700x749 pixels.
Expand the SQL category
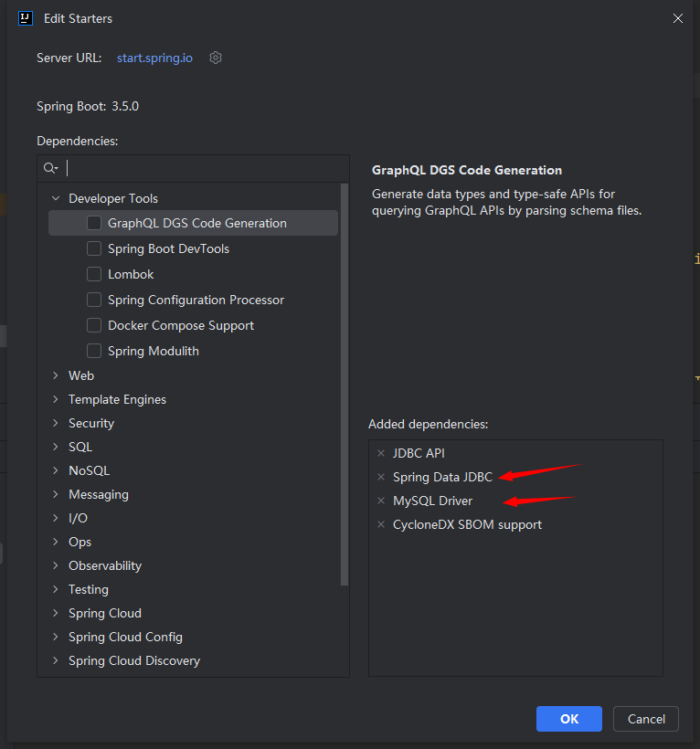pos(56,447)
